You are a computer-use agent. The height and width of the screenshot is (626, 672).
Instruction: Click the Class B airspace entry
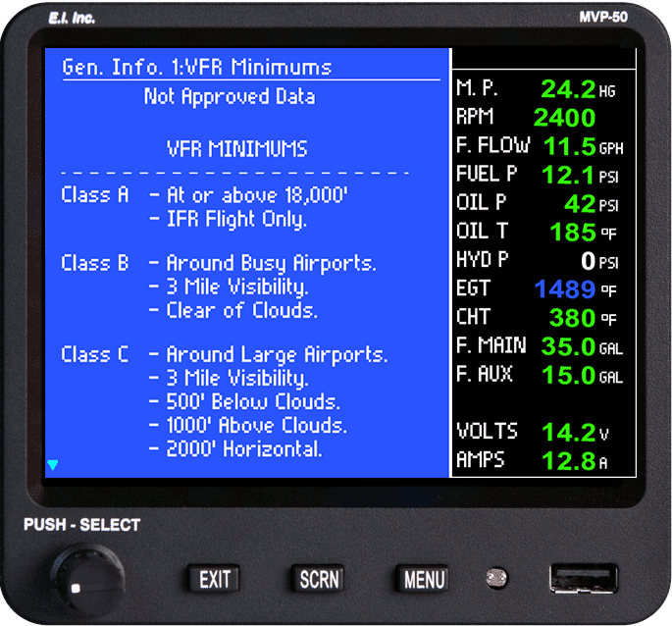pos(219,287)
